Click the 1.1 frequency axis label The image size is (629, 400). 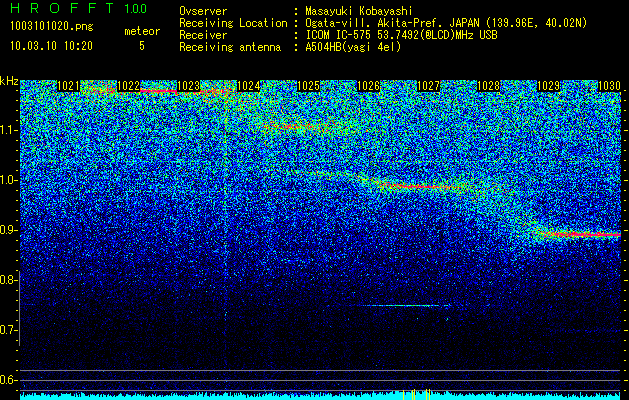[x=8, y=130]
